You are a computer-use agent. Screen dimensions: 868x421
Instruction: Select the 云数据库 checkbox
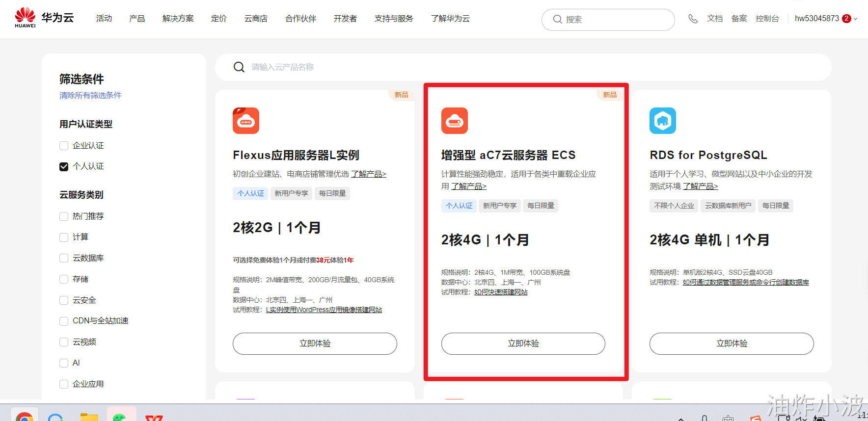pos(64,258)
